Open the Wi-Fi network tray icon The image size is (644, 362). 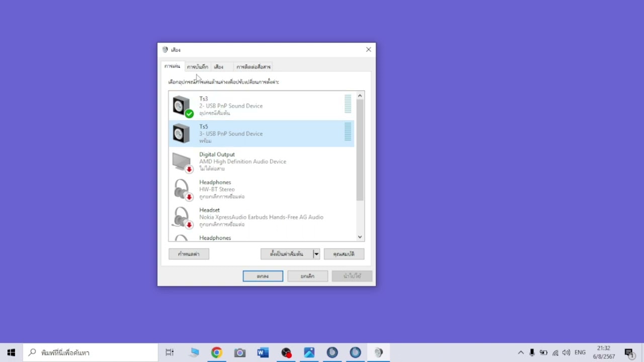(555, 352)
